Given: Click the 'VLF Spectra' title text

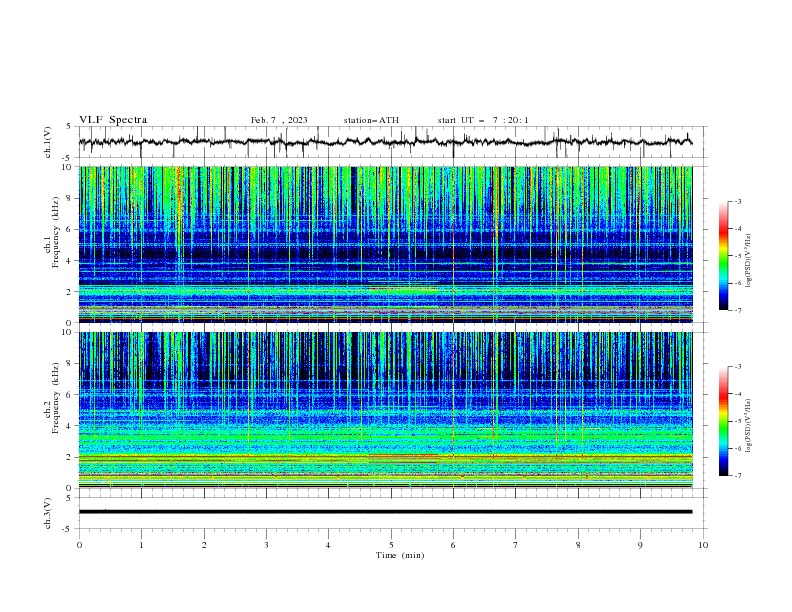Looking at the screenshot, I should pyautogui.click(x=113, y=120).
